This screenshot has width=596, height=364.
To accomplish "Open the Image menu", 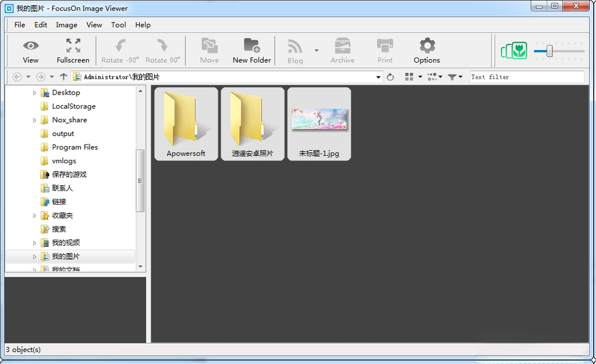I will (67, 25).
